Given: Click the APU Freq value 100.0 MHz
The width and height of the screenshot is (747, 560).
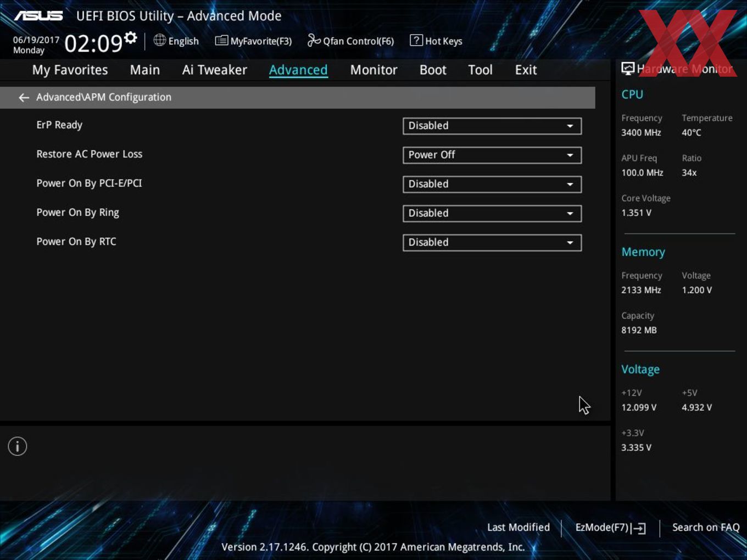Looking at the screenshot, I should click(x=642, y=172).
